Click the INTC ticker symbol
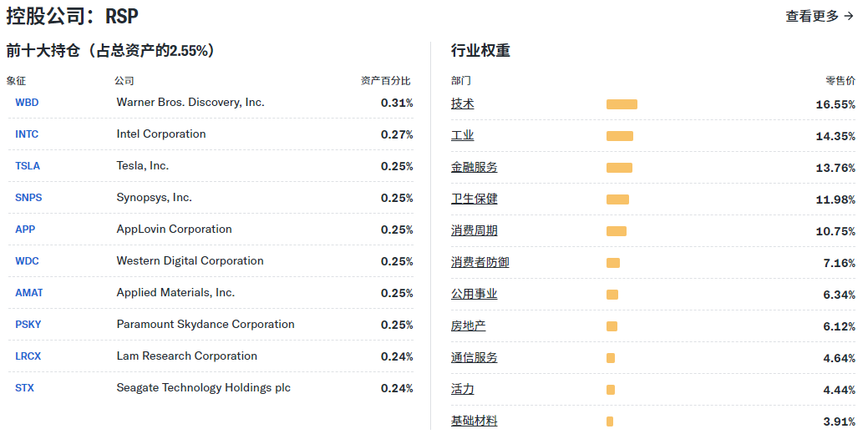The width and height of the screenshot is (868, 434). [27, 134]
